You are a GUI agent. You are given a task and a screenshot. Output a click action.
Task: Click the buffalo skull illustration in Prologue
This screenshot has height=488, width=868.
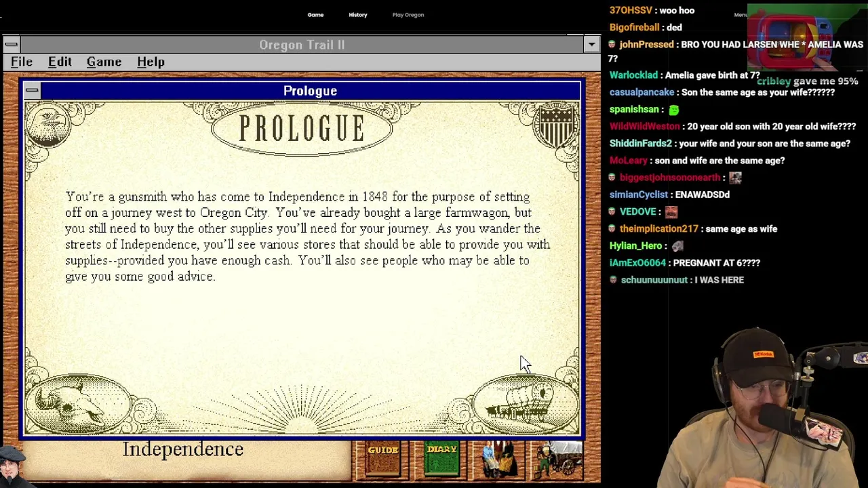pyautogui.click(x=78, y=403)
